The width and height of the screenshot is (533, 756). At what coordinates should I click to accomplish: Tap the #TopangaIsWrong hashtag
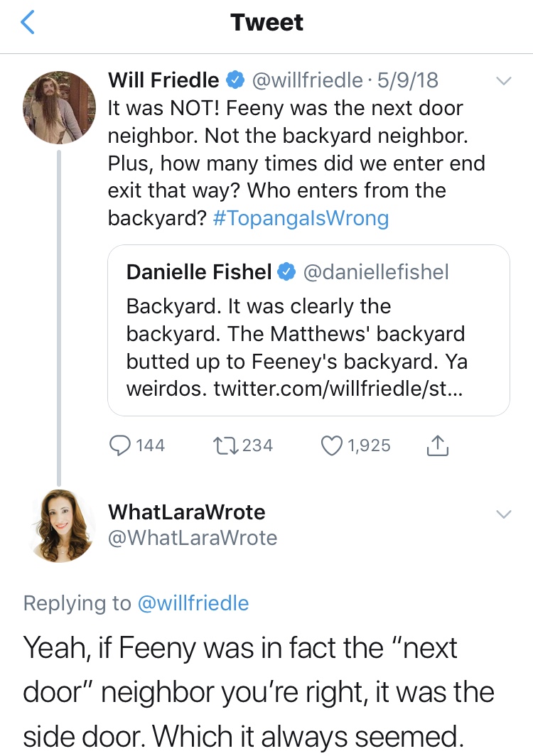coord(301,218)
